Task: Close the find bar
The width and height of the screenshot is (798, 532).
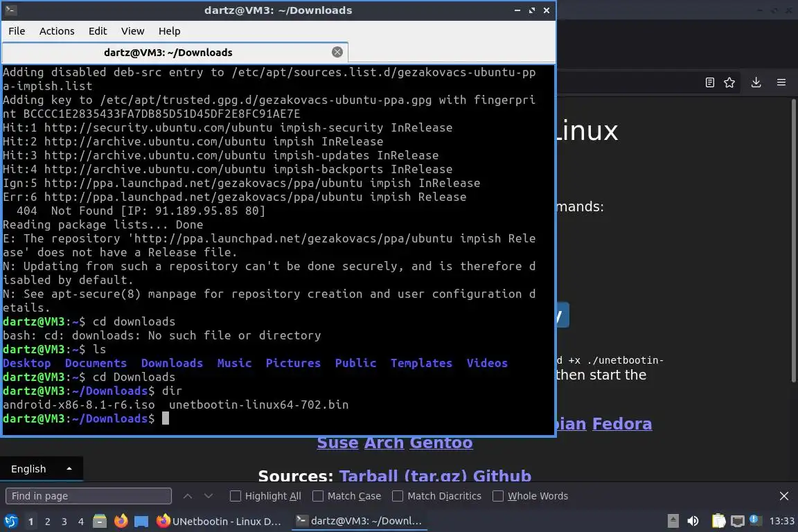Action: coord(783,496)
